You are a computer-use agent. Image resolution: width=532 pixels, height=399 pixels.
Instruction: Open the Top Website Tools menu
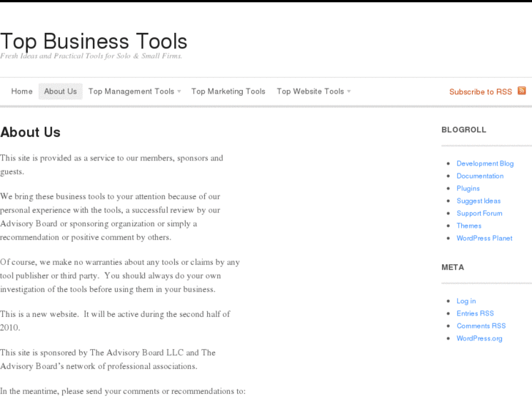(x=310, y=92)
